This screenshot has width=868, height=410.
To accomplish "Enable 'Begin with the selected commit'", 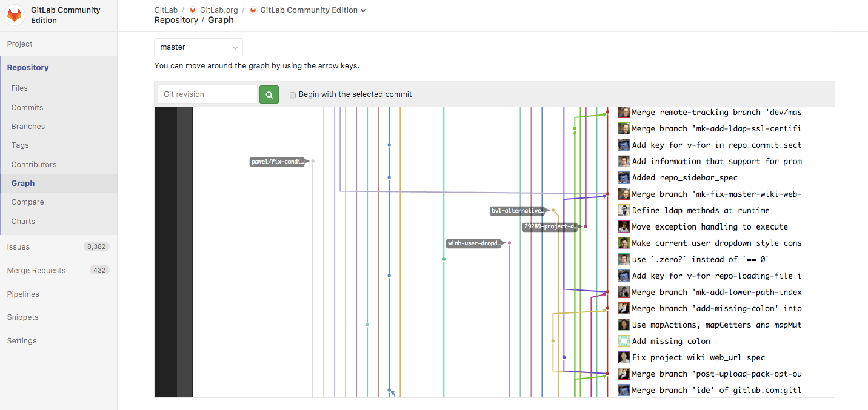I will [x=293, y=94].
